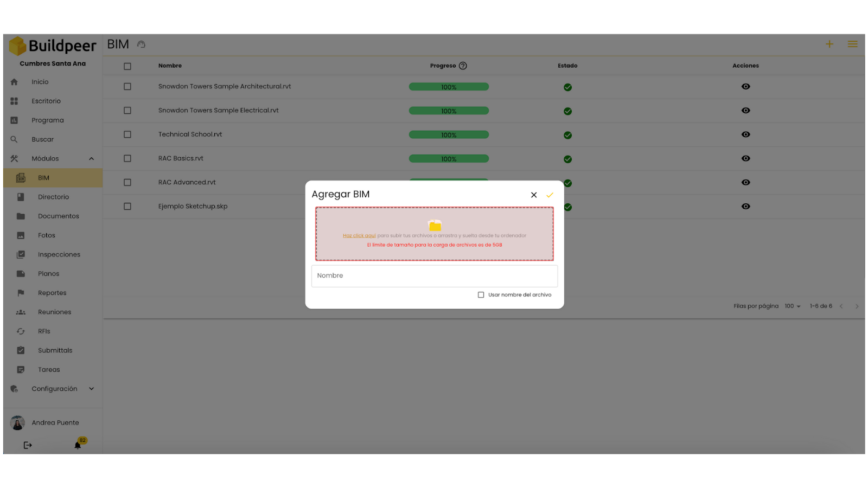View Snowdon Towers Sample Architectural.rvt with the eye icon
Viewport: 868px width, 488px height.
coord(746,87)
